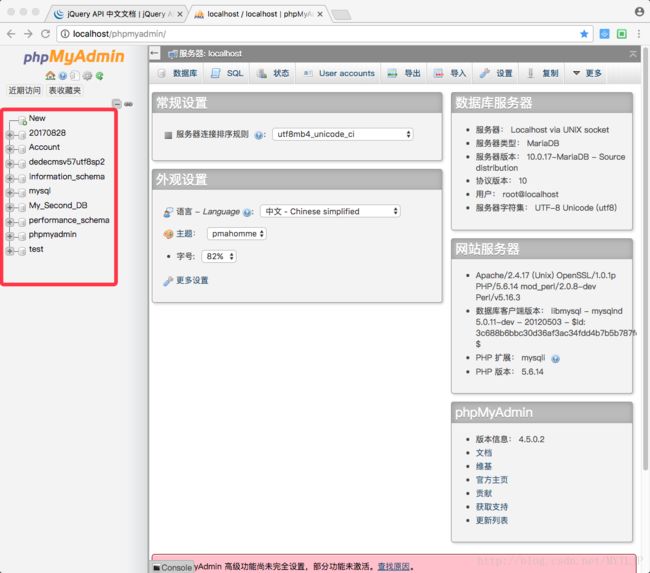Expand the My_Second_DB database node

point(10,207)
